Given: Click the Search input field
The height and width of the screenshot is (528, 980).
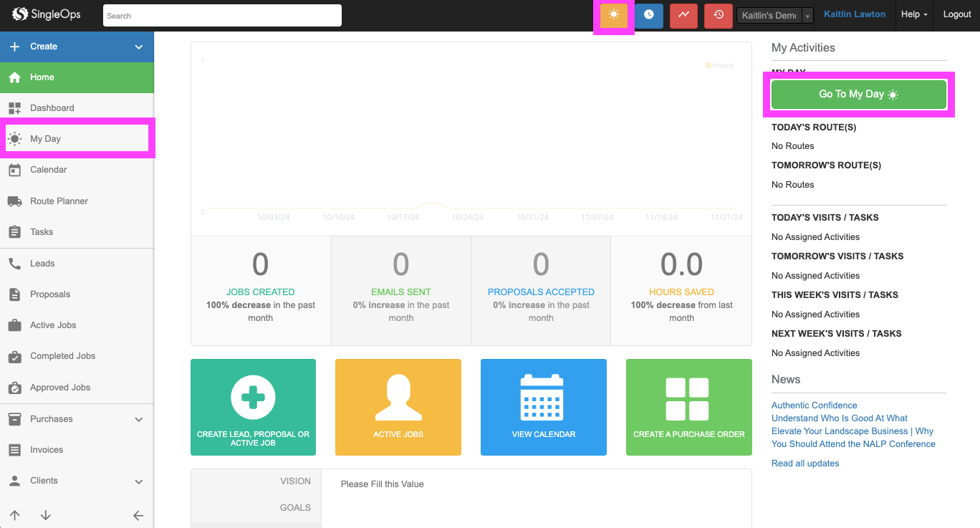Looking at the screenshot, I should point(222,16).
